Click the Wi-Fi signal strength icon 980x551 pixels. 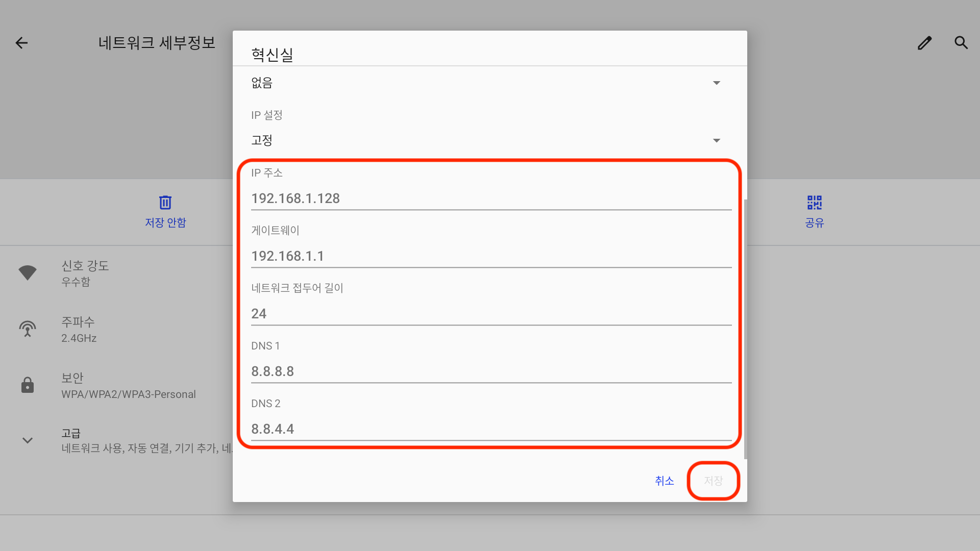[x=28, y=272]
